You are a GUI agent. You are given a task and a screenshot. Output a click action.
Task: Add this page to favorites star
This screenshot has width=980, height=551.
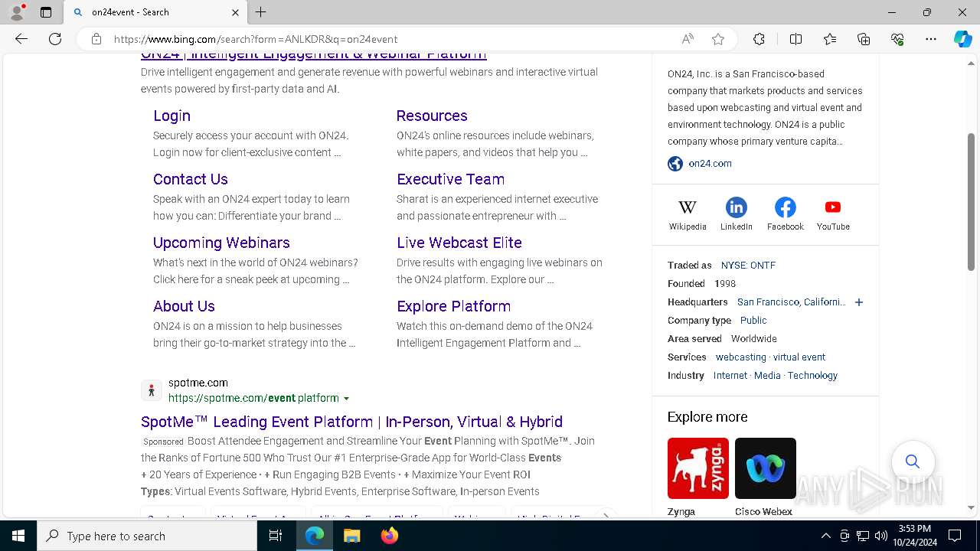click(x=718, y=39)
